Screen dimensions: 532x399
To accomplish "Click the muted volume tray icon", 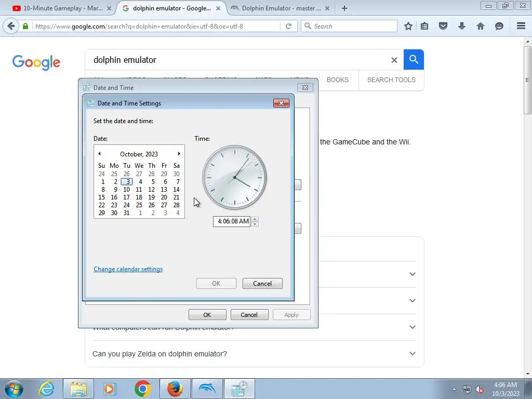I will (480, 389).
